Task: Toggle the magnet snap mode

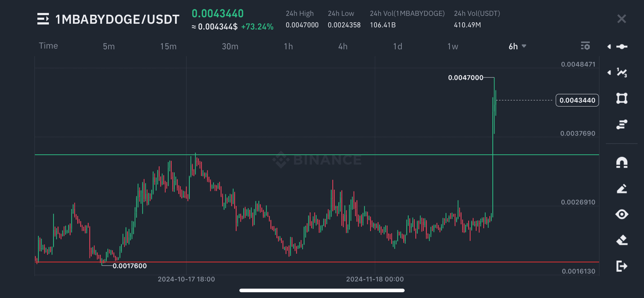Action: (x=622, y=163)
